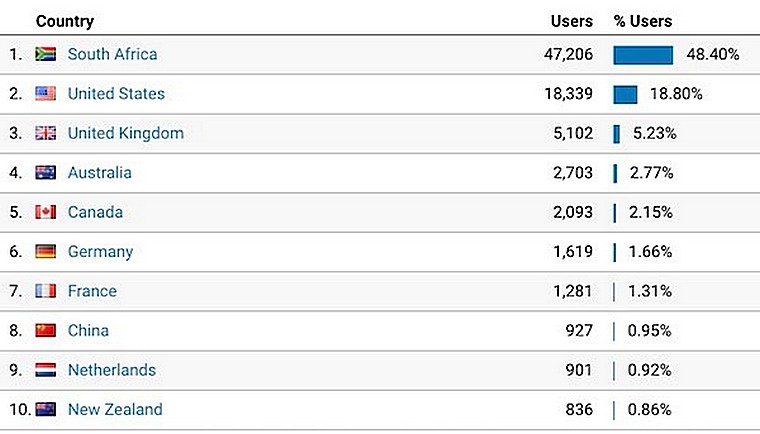Screen dimensions: 760x434
Task: Click the Canada flag icon
Action: (46, 212)
